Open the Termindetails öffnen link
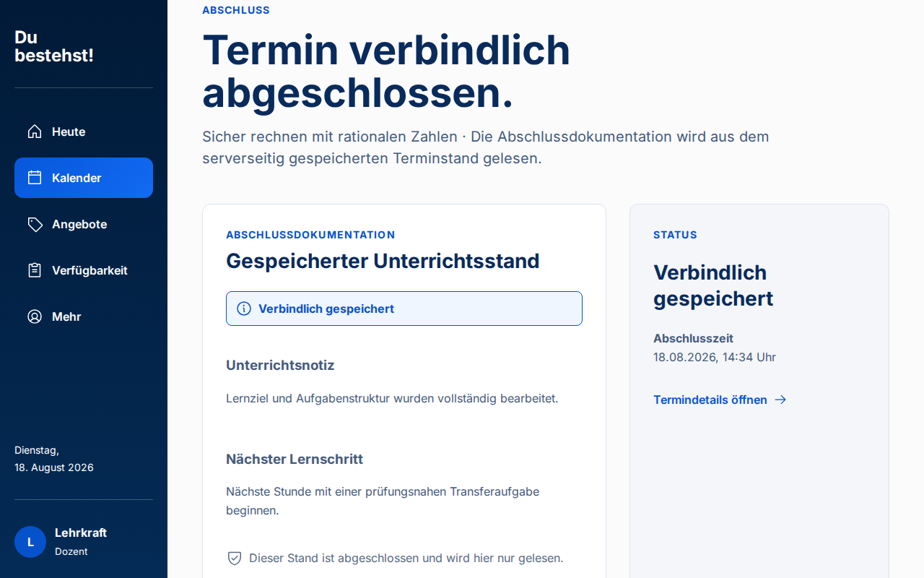Image resolution: width=924 pixels, height=578 pixels. point(720,400)
